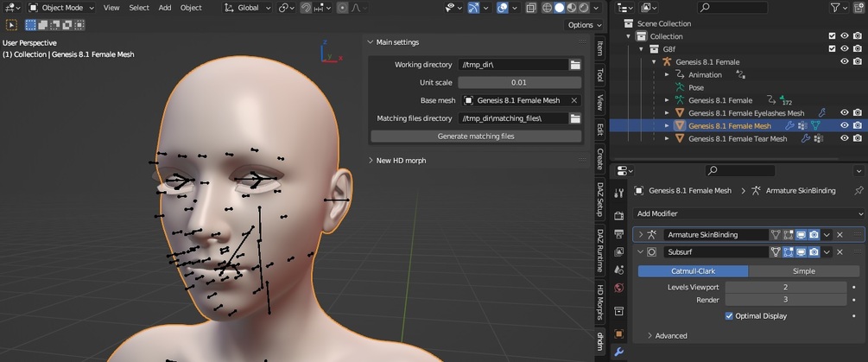Select the Simple subdivision type button
The image size is (868, 362).
tap(803, 270)
